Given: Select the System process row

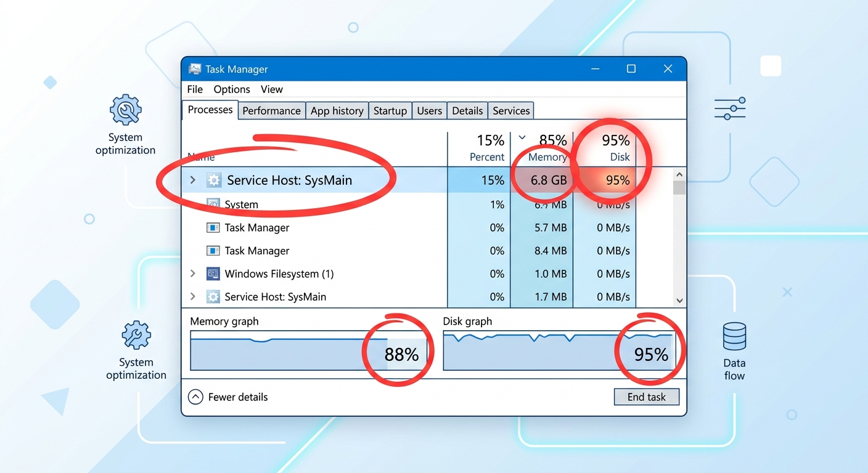Looking at the screenshot, I should 409,204.
